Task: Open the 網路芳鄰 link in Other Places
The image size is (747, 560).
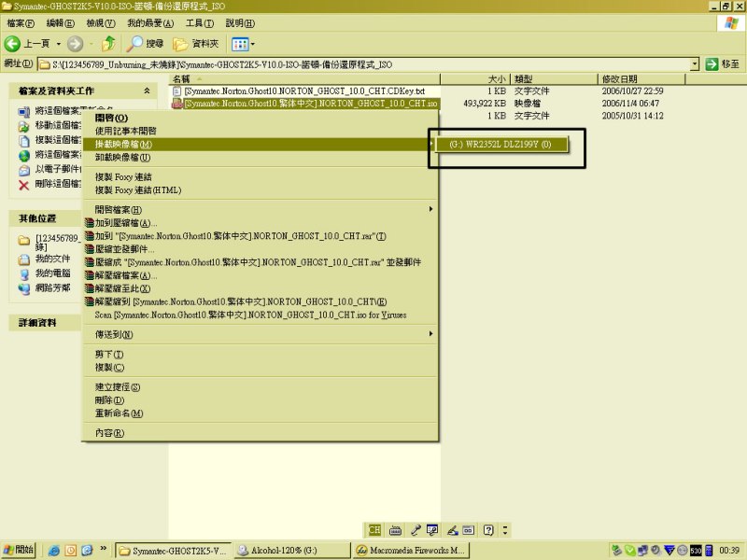Action: pyautogui.click(x=52, y=287)
